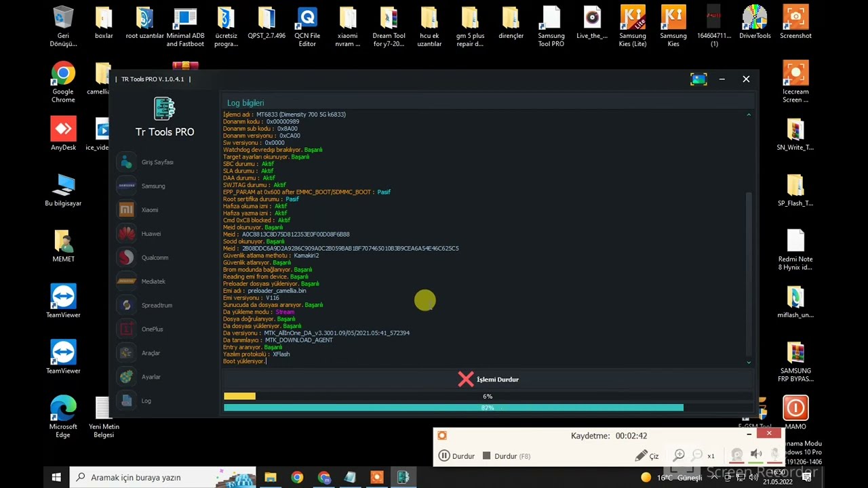
Task: Click the Log bilgileri header
Action: point(245,103)
